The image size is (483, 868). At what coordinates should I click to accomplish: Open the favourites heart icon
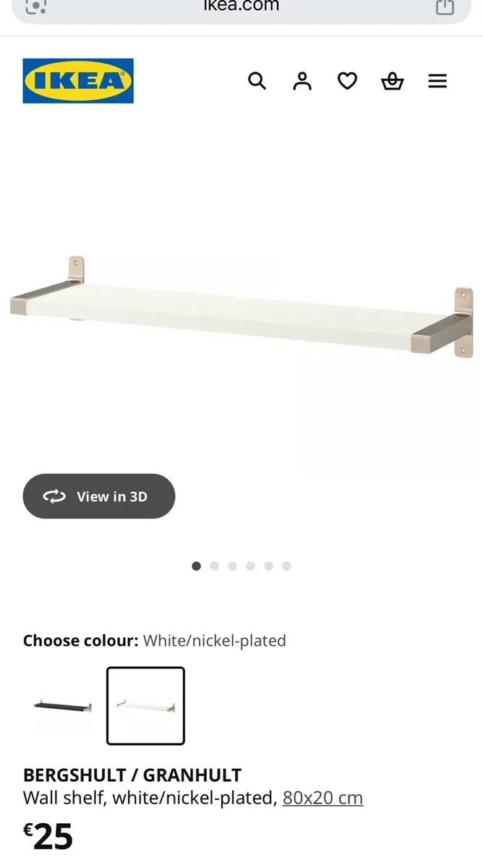click(348, 81)
